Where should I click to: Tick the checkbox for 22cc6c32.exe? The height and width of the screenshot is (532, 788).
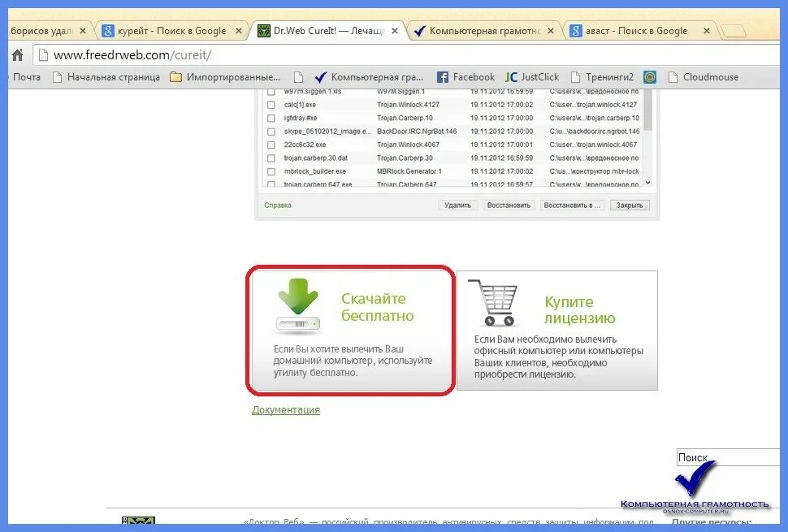tap(271, 145)
